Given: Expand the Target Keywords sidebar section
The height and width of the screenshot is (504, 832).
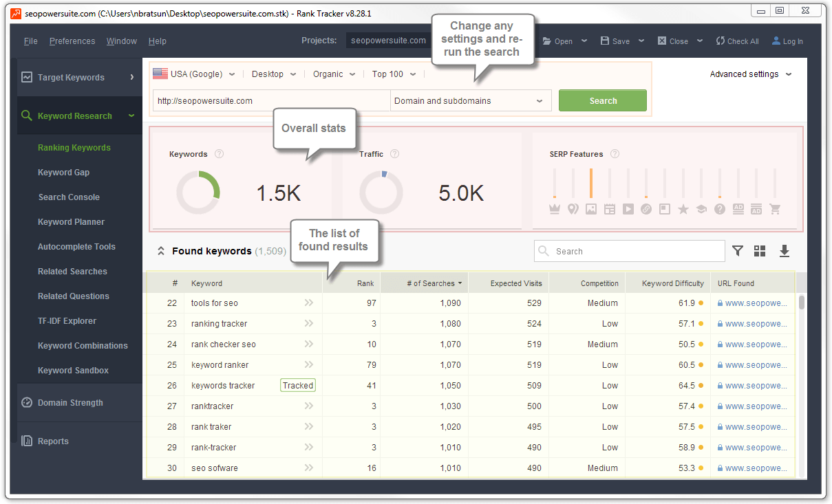Looking at the screenshot, I should pyautogui.click(x=131, y=77).
